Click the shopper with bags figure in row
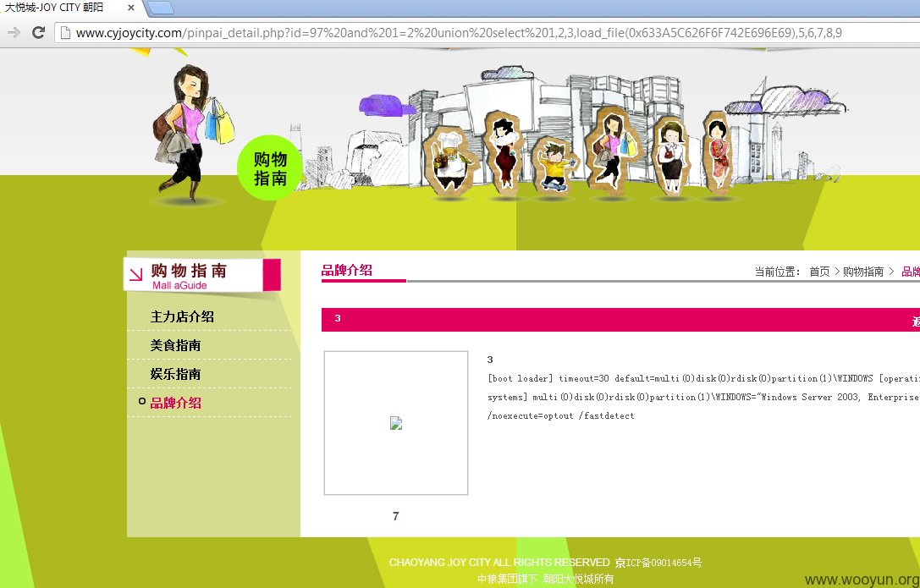The width and height of the screenshot is (920, 588). coord(613,150)
